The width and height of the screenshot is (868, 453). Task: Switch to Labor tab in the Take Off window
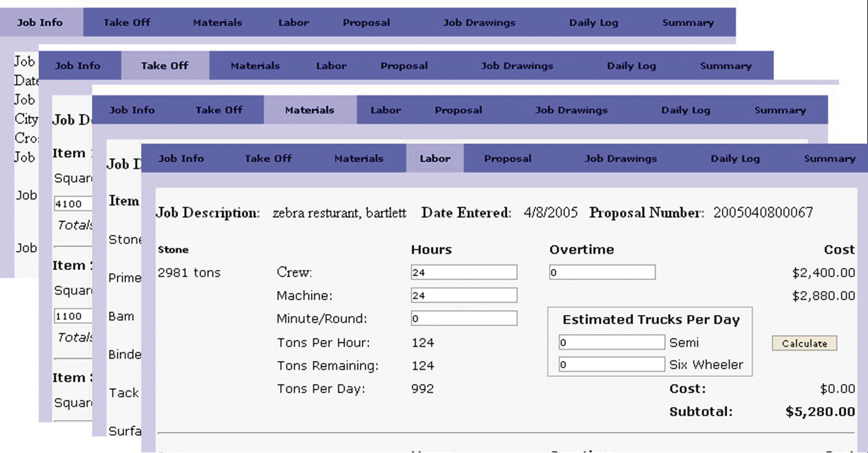331,66
